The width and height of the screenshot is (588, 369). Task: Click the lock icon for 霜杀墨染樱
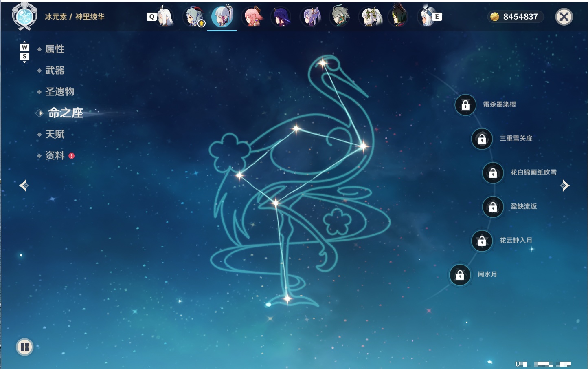(x=465, y=105)
